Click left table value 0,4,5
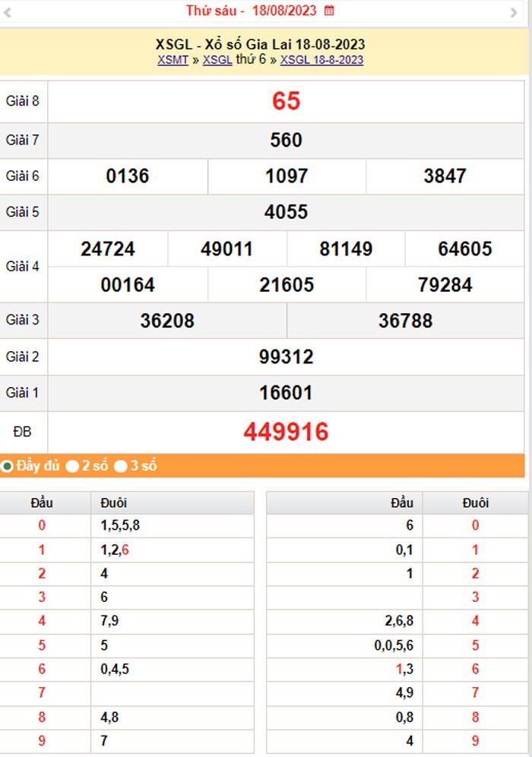The image size is (532, 757). point(115,669)
